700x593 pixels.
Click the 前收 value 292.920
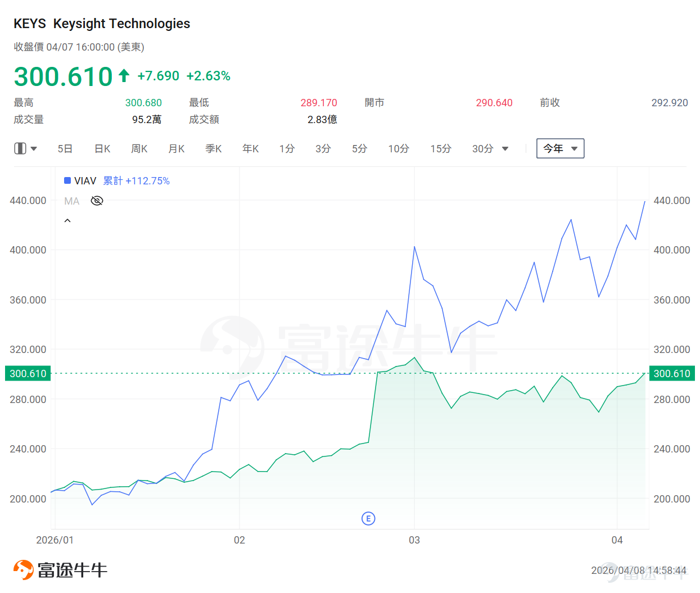click(x=670, y=103)
